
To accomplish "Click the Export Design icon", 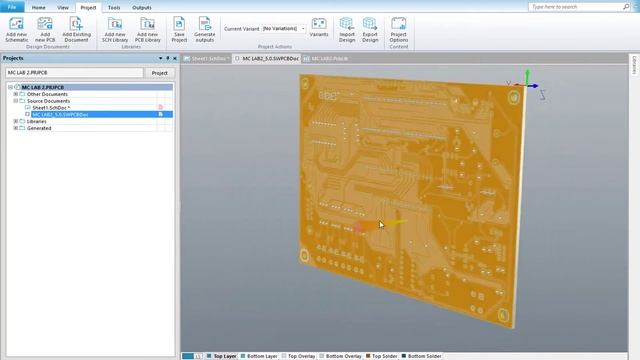I will pos(370,24).
